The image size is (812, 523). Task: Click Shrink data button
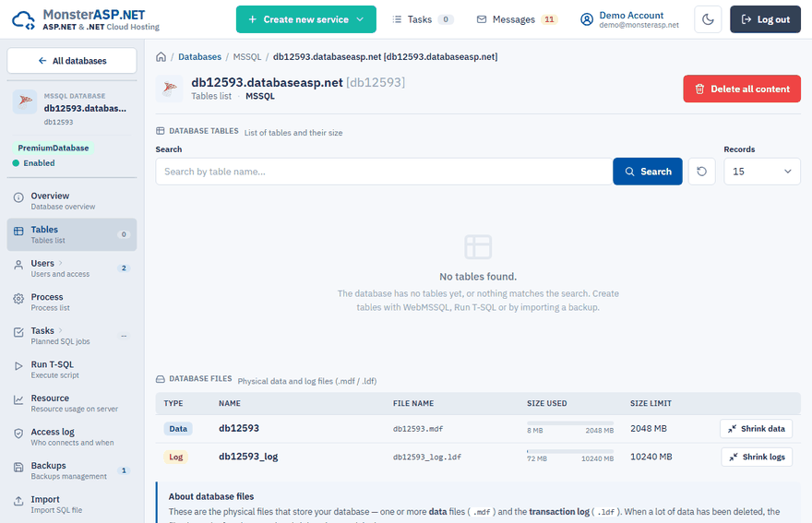tap(756, 429)
